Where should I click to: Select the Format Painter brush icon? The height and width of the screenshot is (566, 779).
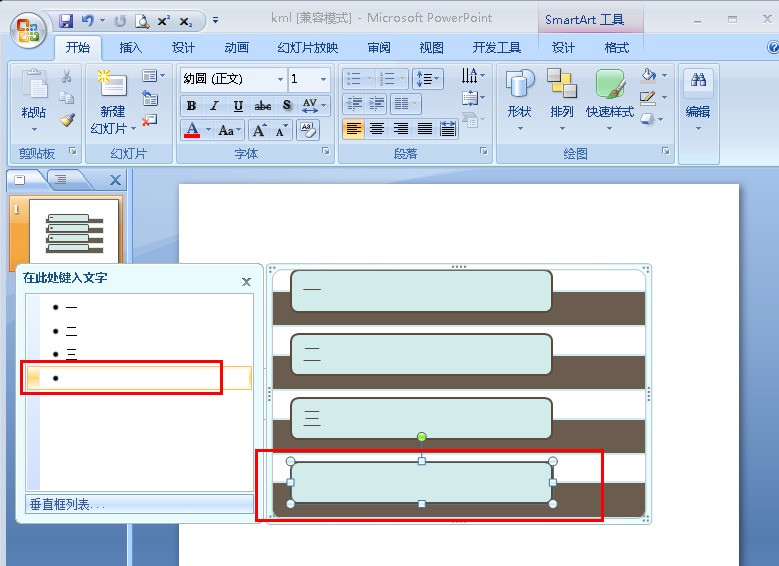point(67,120)
